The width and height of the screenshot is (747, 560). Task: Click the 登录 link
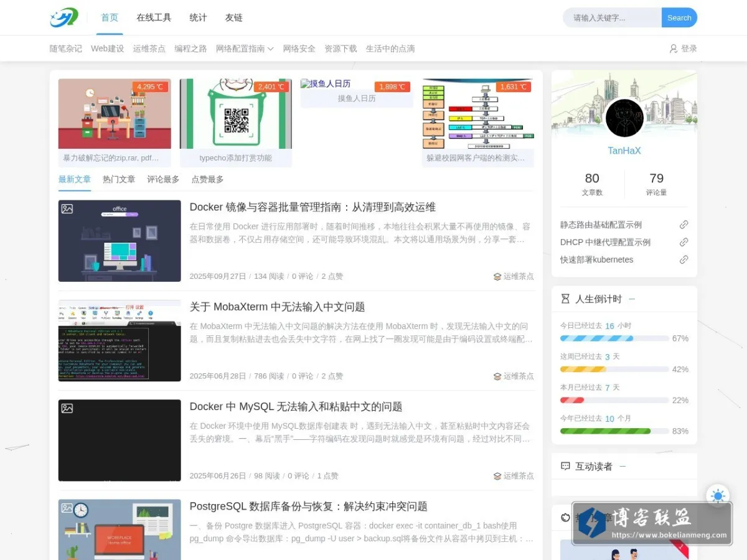click(x=688, y=49)
